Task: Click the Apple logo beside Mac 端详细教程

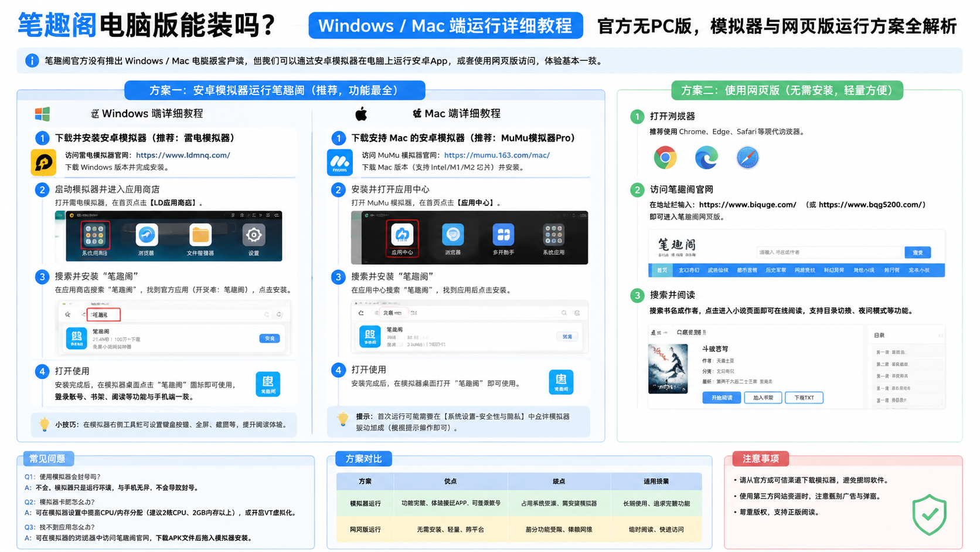Action: [361, 114]
